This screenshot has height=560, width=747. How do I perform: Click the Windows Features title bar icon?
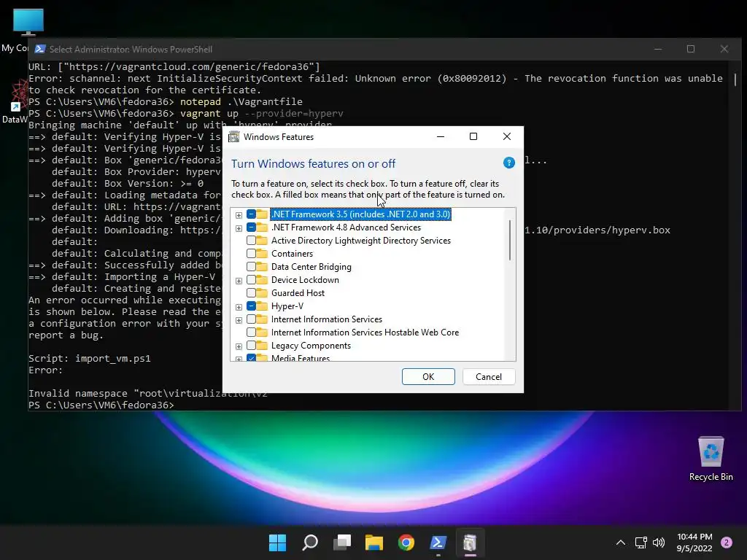pyautogui.click(x=234, y=136)
